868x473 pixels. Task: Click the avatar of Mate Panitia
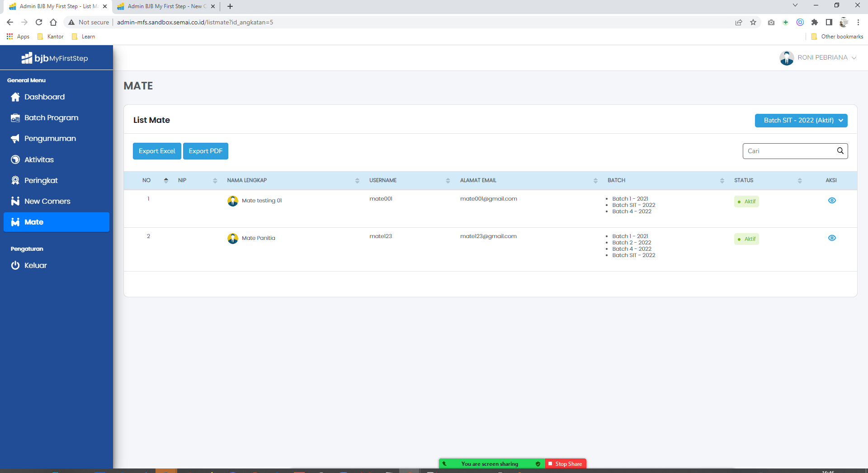(233, 239)
